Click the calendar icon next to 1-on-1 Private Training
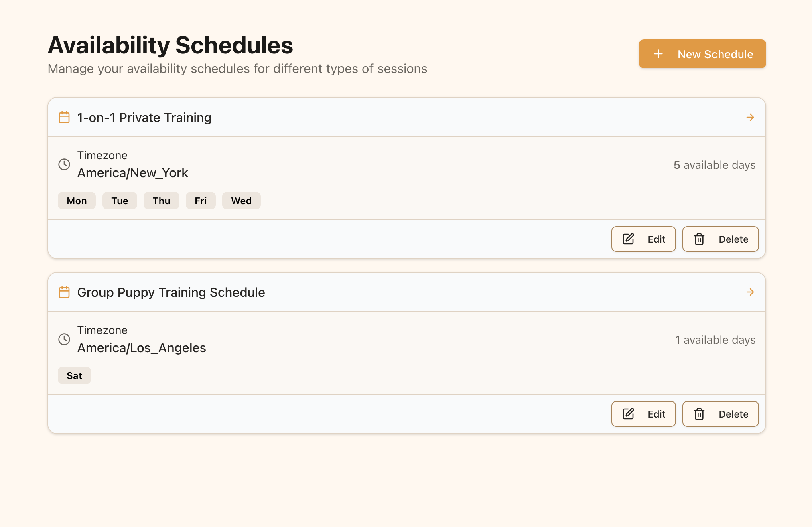This screenshot has width=812, height=527. coord(64,117)
